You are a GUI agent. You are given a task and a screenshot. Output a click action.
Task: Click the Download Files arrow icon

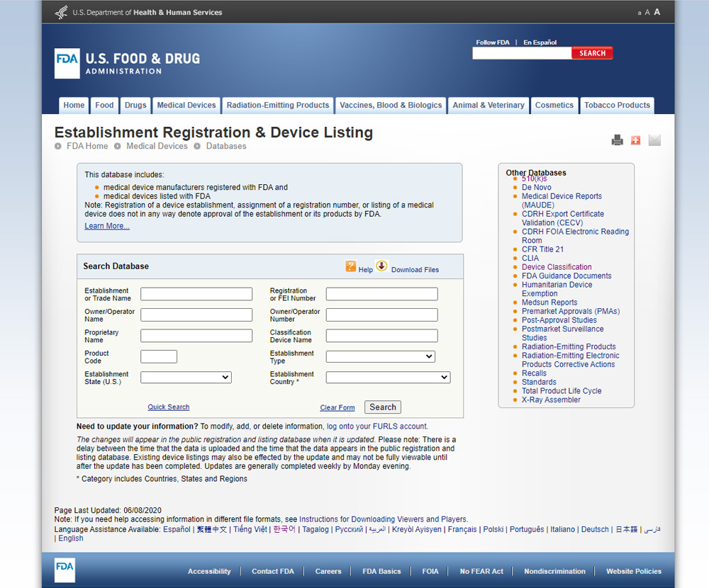tap(381, 266)
